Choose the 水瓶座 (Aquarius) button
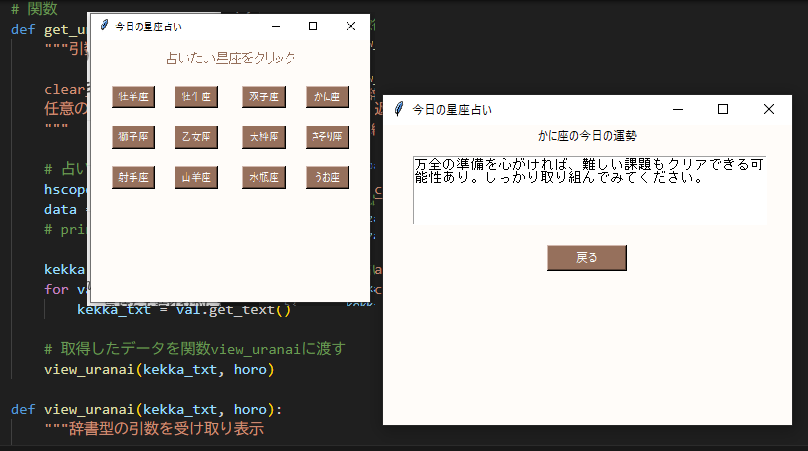 click(264, 178)
